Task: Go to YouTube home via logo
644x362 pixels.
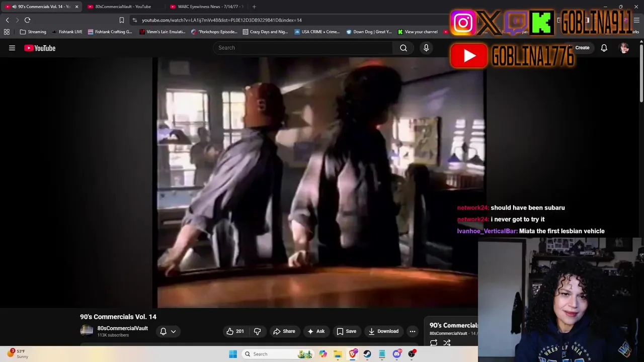Action: [40, 48]
